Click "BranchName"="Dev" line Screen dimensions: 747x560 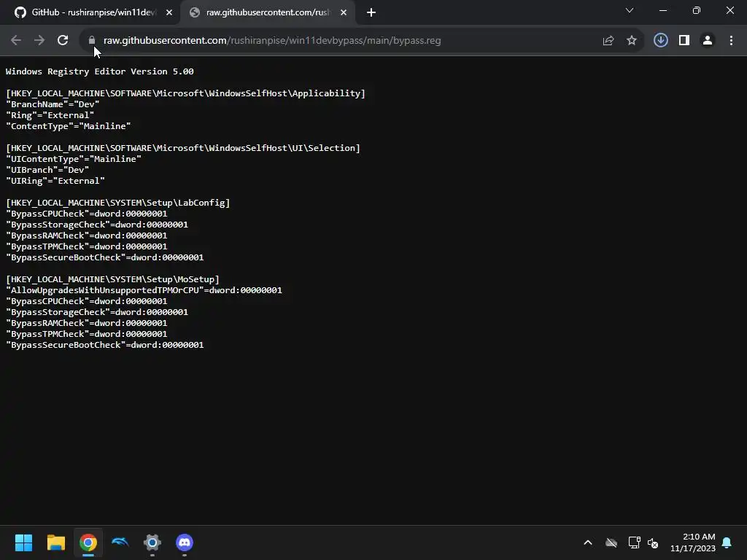click(x=53, y=104)
